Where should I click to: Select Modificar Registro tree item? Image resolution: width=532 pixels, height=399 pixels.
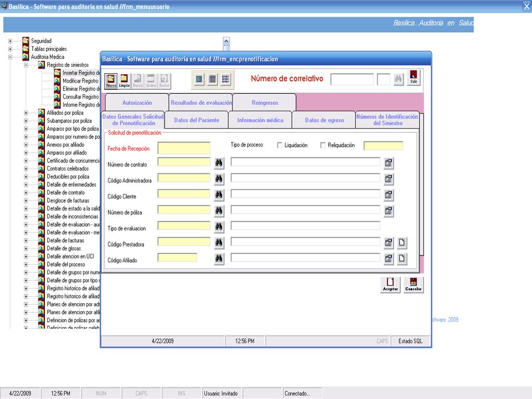coord(80,81)
